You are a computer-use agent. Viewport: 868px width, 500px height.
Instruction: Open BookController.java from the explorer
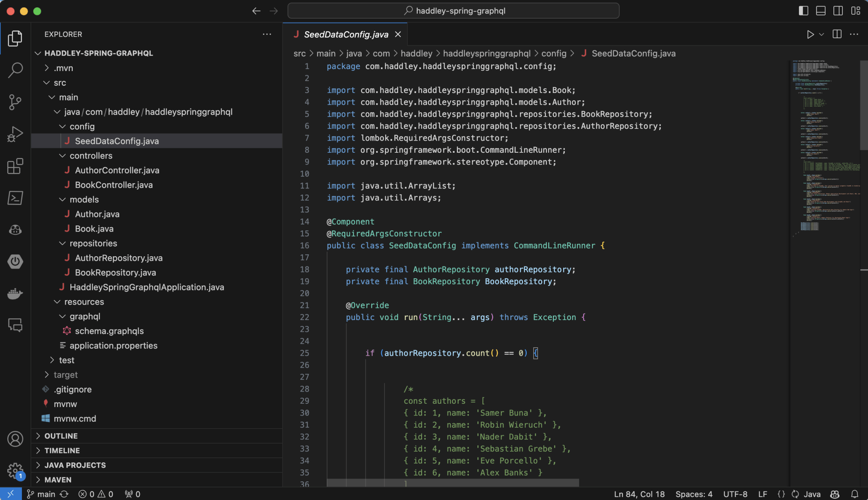pos(114,185)
